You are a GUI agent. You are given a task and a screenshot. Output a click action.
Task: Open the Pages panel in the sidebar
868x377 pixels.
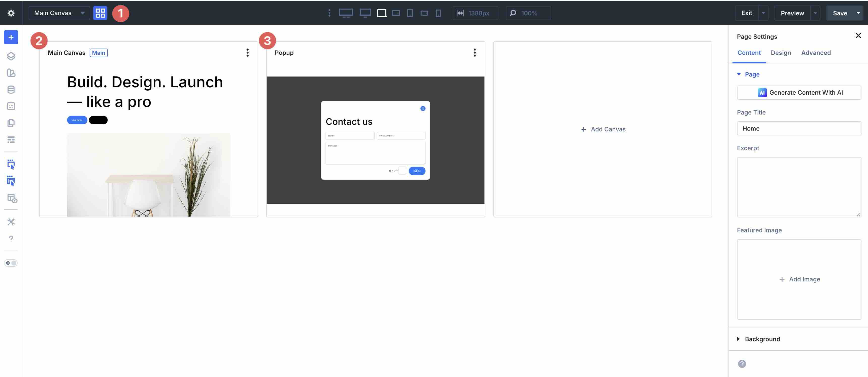[x=11, y=123]
